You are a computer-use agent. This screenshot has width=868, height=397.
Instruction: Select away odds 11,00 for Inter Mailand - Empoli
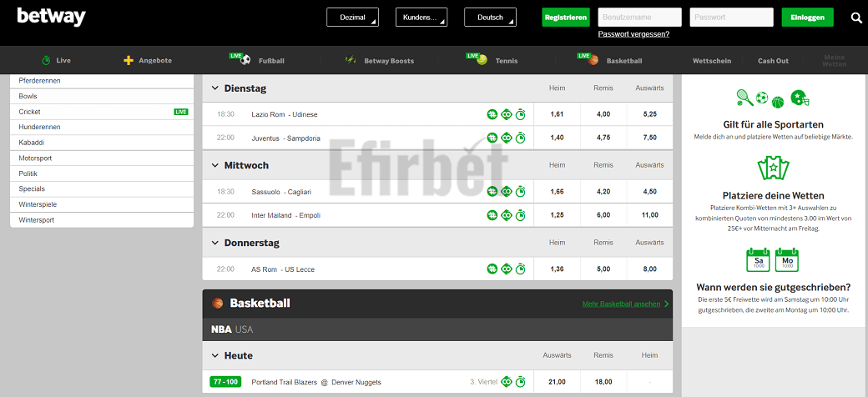(x=650, y=215)
